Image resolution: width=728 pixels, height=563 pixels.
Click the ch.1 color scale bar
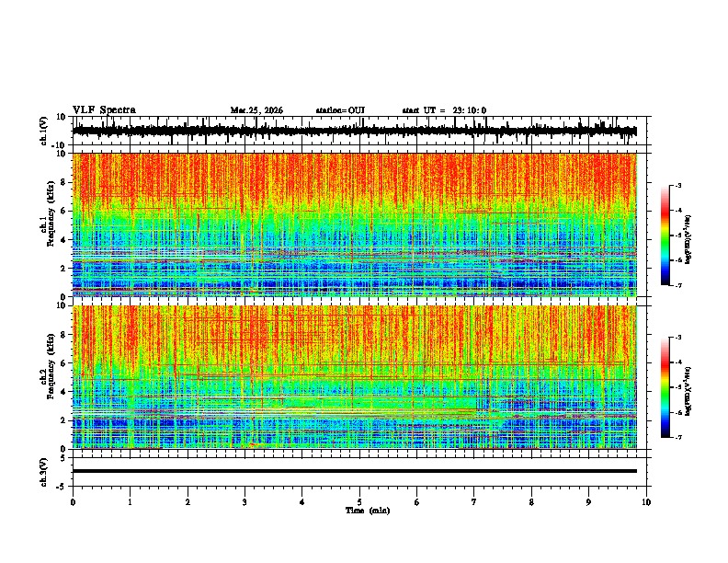pyautogui.click(x=665, y=236)
